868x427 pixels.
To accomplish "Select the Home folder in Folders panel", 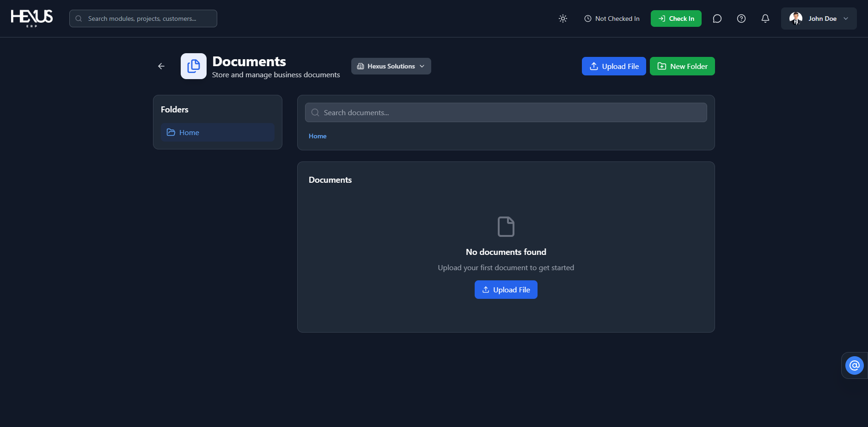I will coord(218,132).
